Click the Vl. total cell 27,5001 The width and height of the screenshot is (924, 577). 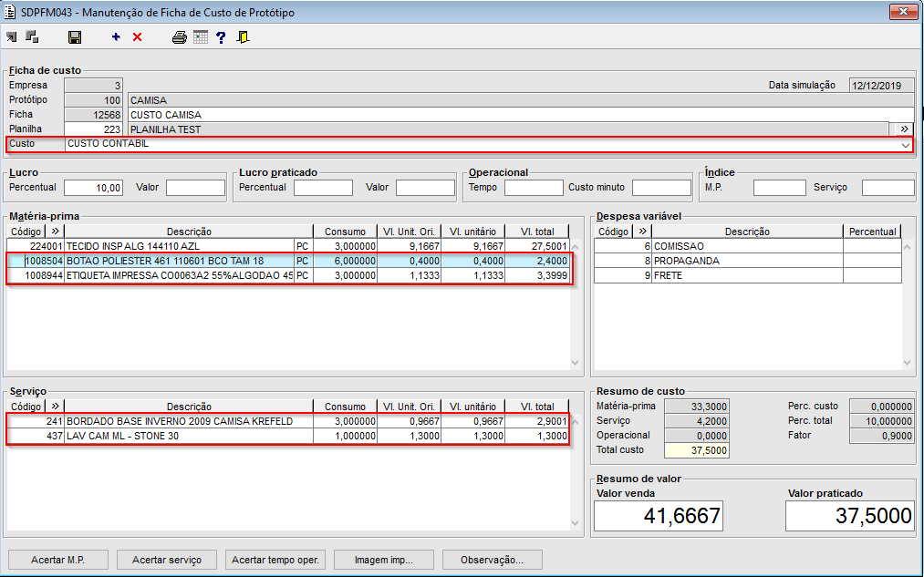537,246
